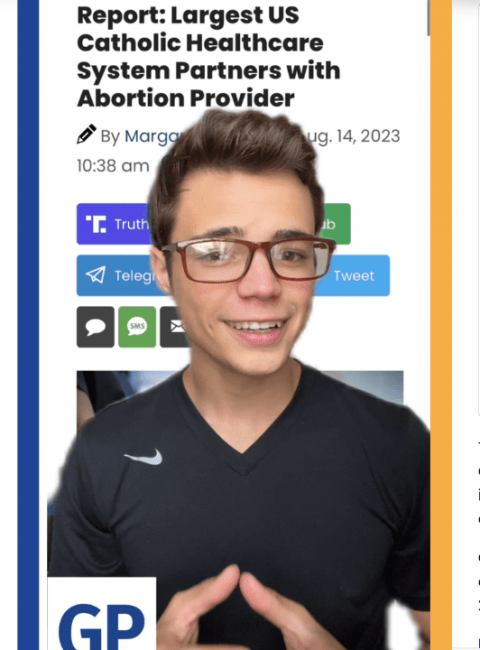Share via the green SMS icon
The image size is (480, 650).
pyautogui.click(x=137, y=327)
